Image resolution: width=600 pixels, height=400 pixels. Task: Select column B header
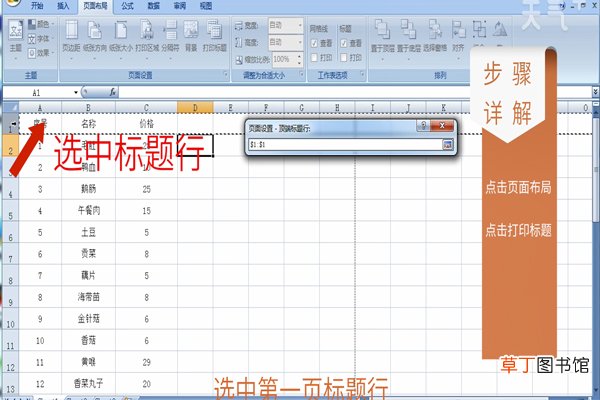[88, 108]
